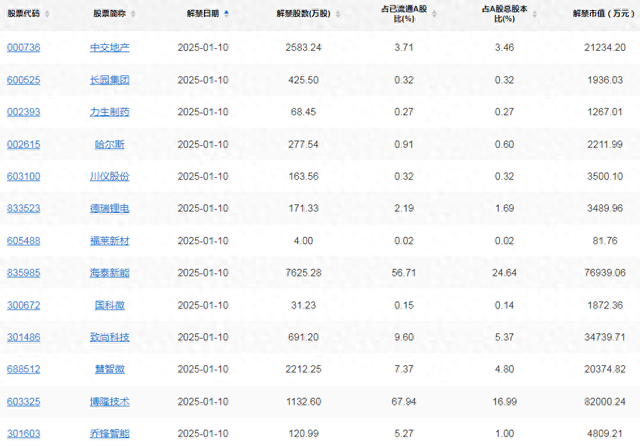Click the 解禁日期 column header
Viewport: 640px width, 446px height.
[x=203, y=13]
